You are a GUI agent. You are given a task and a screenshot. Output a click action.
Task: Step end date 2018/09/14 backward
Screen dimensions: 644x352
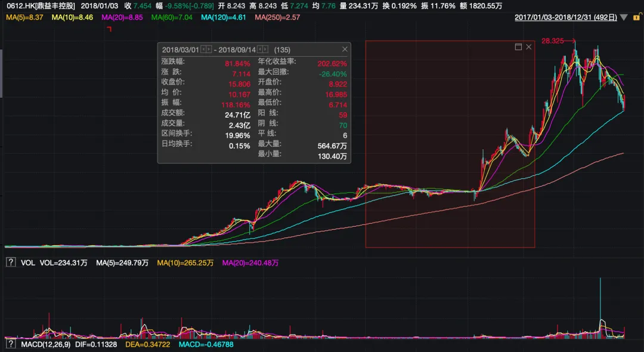tap(260, 50)
